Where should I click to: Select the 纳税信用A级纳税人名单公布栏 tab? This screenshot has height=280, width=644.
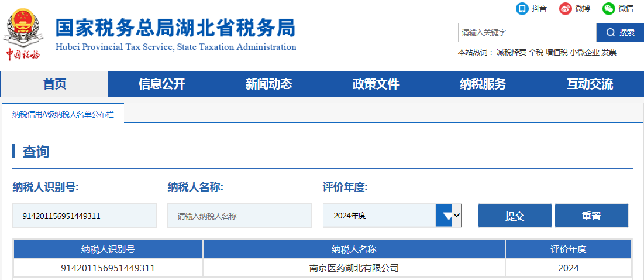[63, 114]
